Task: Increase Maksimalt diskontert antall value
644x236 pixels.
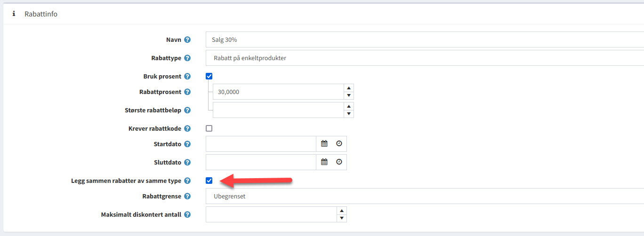Action: coord(342,211)
